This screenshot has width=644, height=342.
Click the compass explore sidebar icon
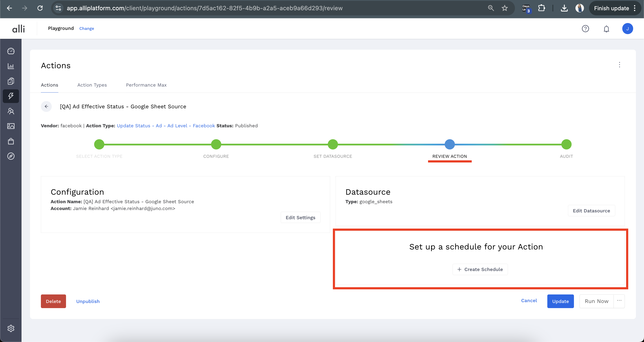pos(11,156)
